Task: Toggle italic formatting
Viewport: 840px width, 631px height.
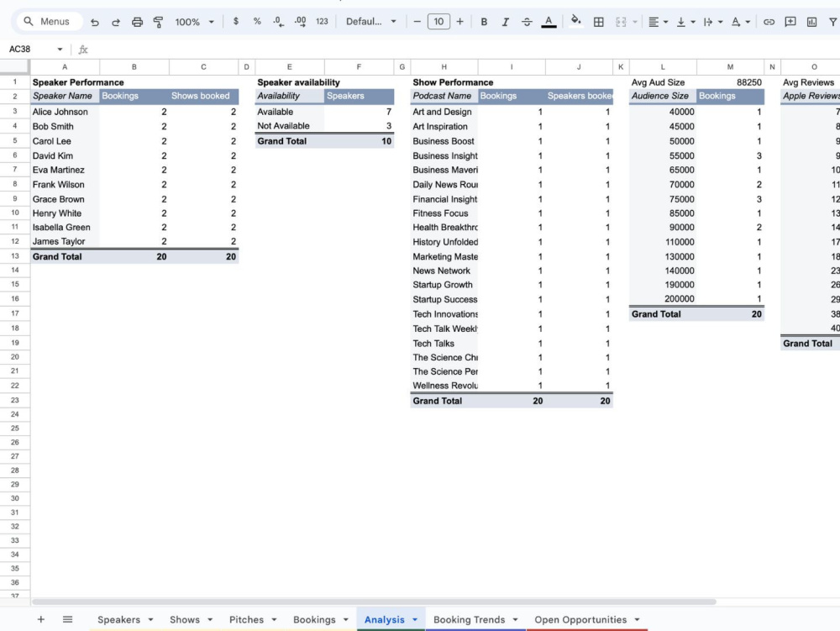Action: 505,22
